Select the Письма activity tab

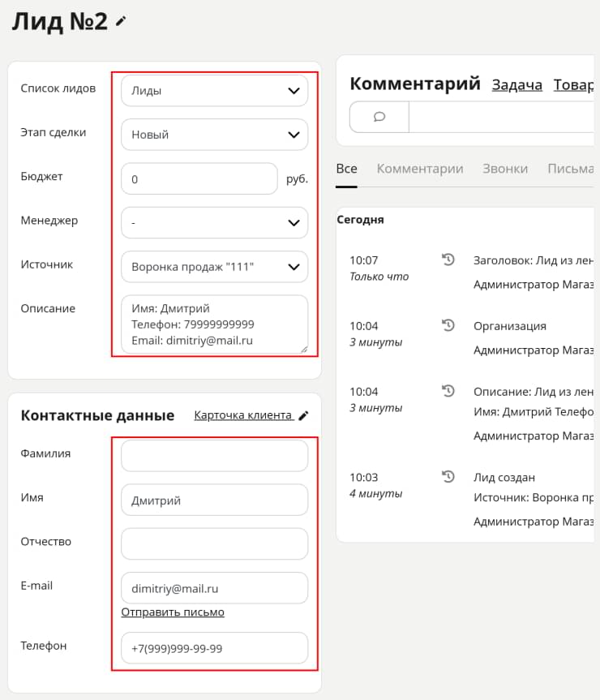tap(571, 169)
